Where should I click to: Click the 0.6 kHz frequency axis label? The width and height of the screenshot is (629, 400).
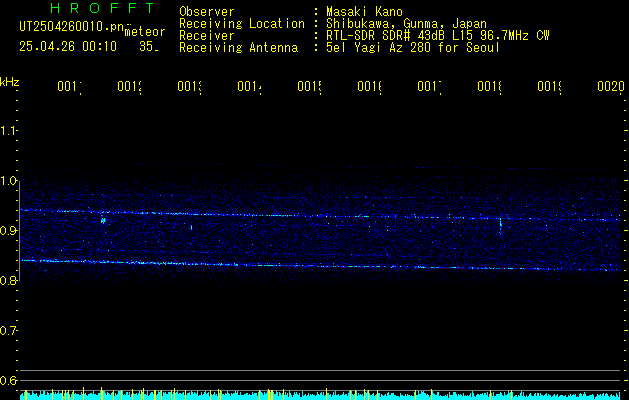point(8,380)
